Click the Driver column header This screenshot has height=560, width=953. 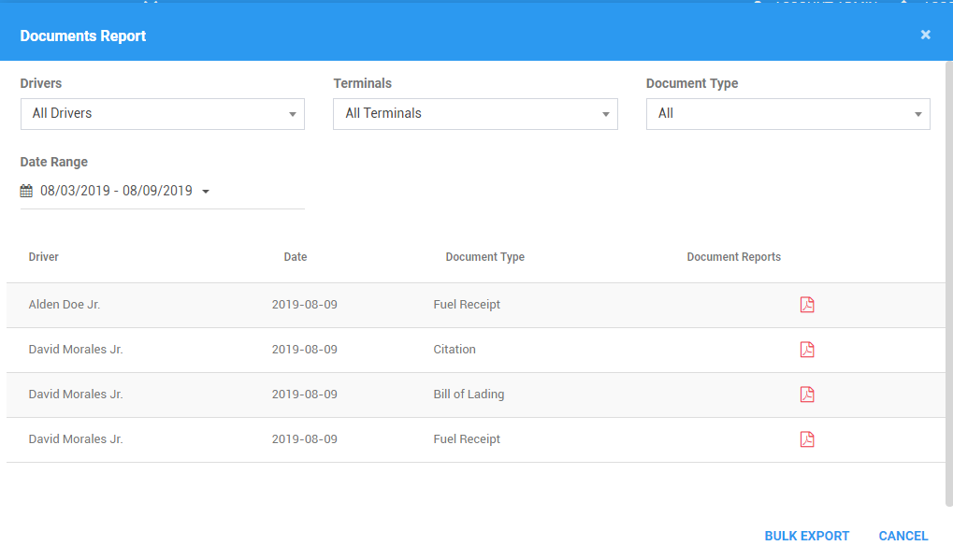44,257
